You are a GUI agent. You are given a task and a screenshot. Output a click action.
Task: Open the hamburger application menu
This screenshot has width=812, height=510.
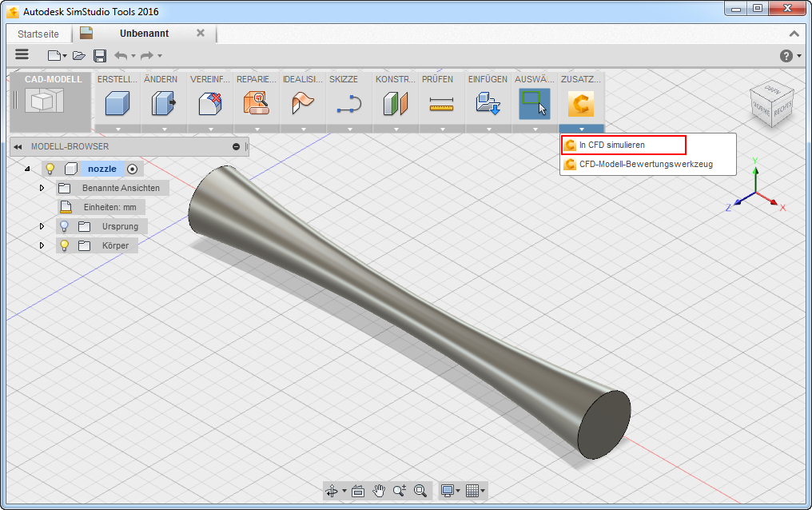[22, 54]
